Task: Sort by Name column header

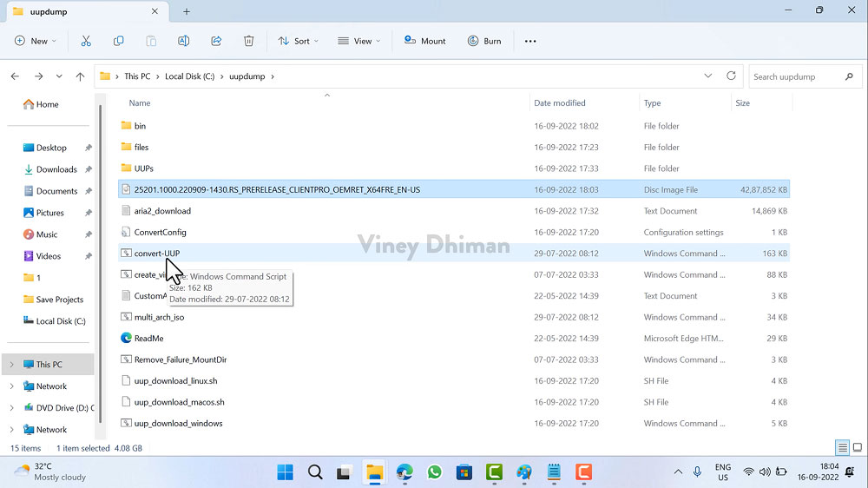Action: [x=140, y=103]
